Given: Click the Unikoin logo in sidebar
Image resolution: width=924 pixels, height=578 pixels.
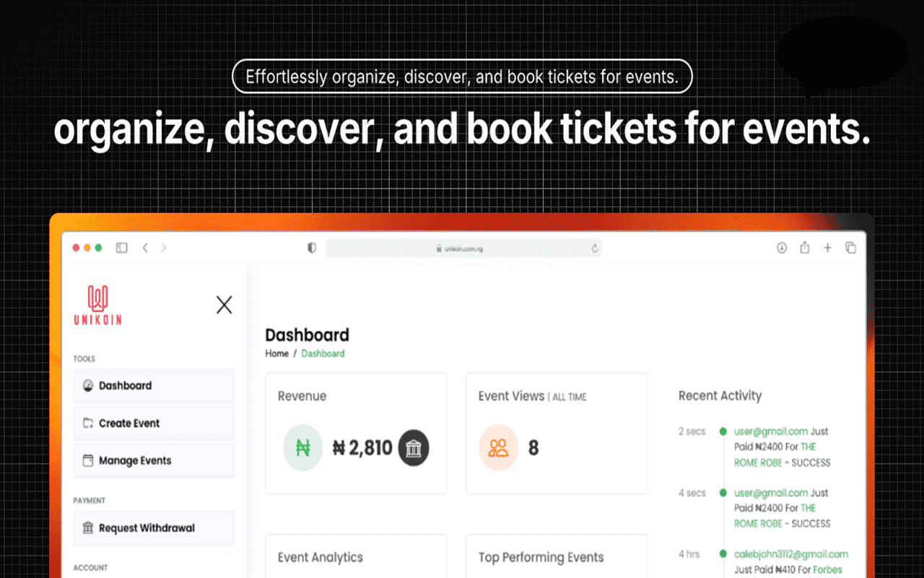Looking at the screenshot, I should coord(97,305).
